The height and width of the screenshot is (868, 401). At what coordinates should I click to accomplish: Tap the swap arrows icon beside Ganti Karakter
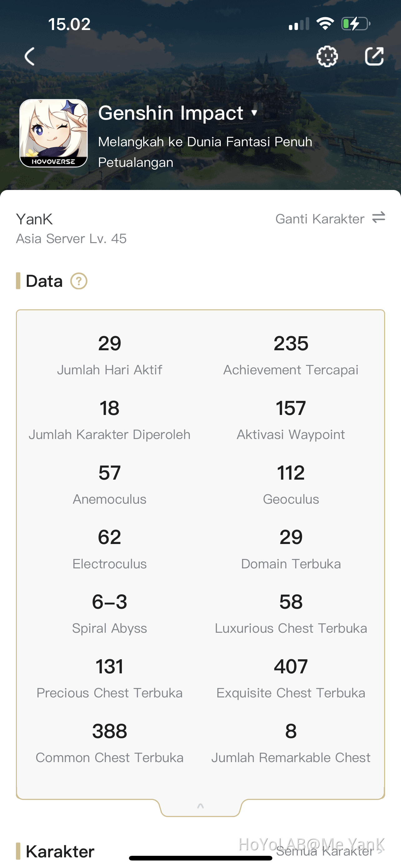[379, 218]
